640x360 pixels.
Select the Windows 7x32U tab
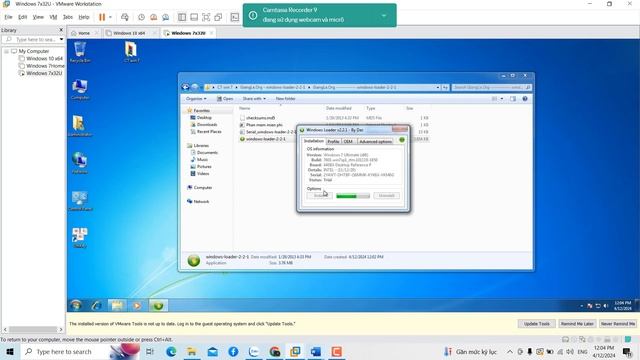point(188,33)
